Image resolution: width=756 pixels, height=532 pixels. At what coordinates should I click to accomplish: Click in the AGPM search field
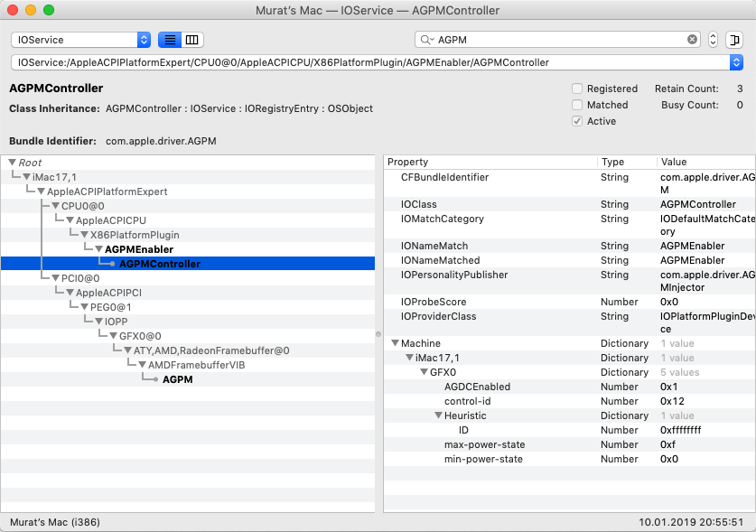tap(559, 40)
